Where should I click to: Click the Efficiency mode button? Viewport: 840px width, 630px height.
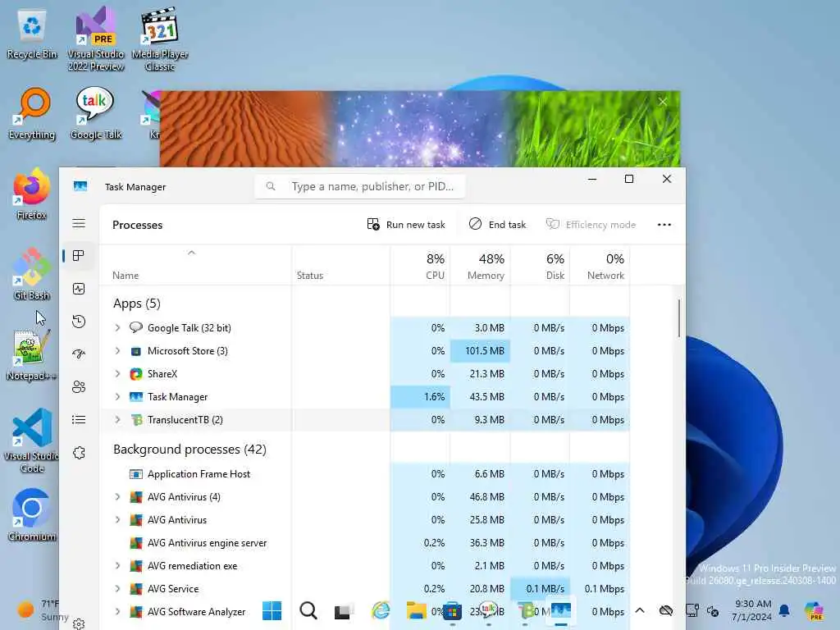[x=591, y=225]
